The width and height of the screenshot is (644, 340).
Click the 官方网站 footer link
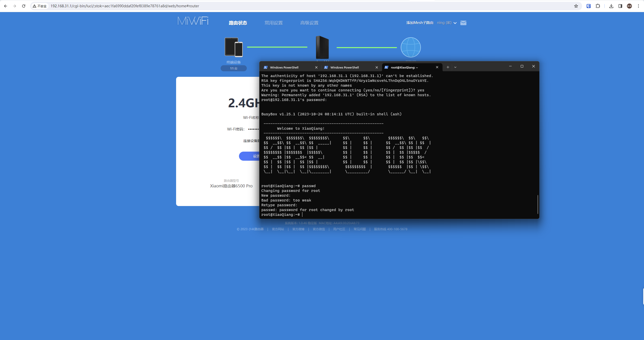(x=278, y=229)
